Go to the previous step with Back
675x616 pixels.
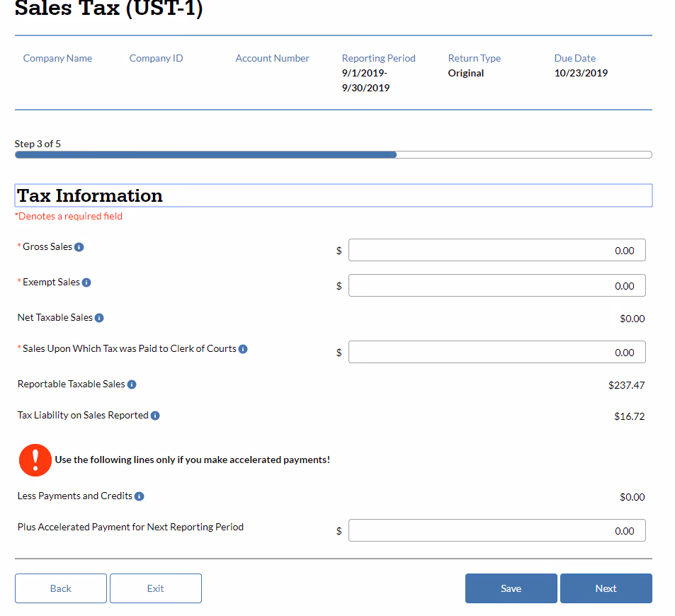(x=61, y=588)
